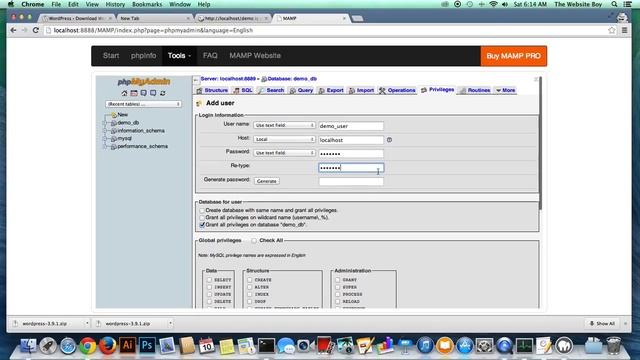Check 'Create database with same name' option
The width and height of the screenshot is (640, 360).
click(x=202, y=211)
